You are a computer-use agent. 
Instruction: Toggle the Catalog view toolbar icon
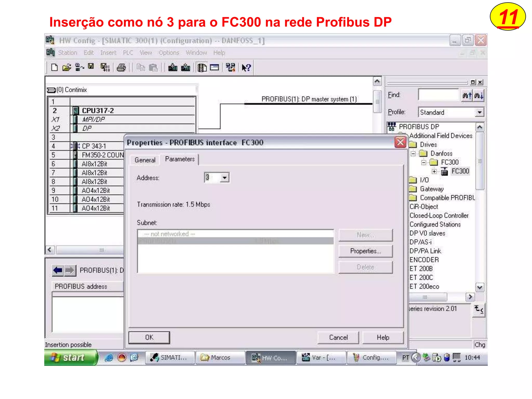pyautogui.click(x=202, y=68)
